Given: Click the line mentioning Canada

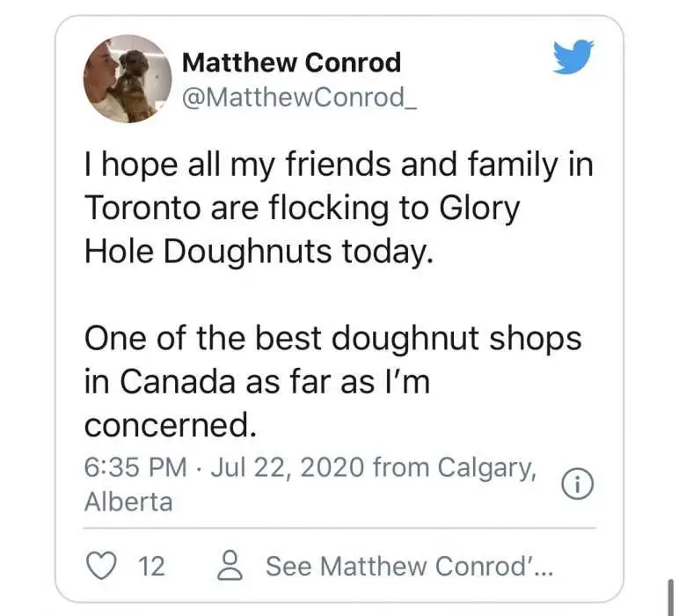Looking at the screenshot, I should pos(257,382).
